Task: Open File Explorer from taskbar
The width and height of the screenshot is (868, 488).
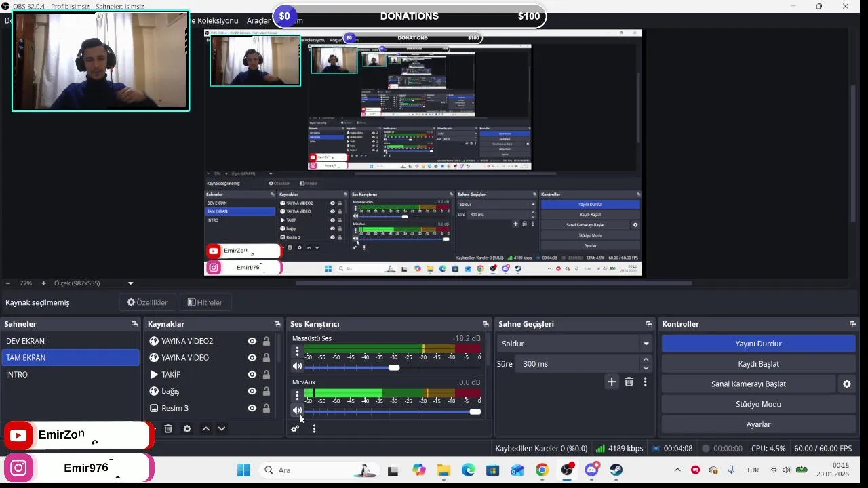Action: click(x=443, y=470)
